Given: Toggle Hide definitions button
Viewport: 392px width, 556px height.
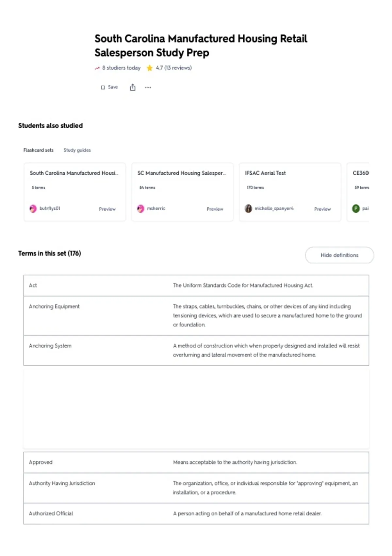Looking at the screenshot, I should (x=339, y=255).
